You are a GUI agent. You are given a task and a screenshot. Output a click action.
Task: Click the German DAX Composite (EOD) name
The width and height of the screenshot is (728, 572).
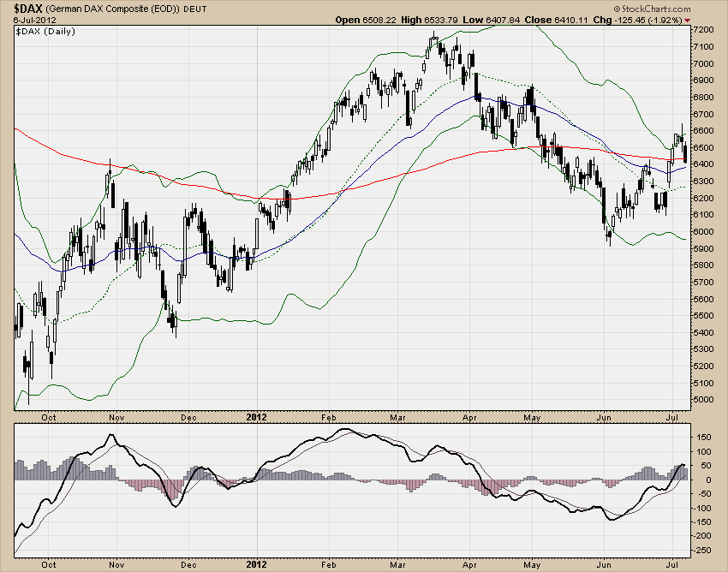113,9
